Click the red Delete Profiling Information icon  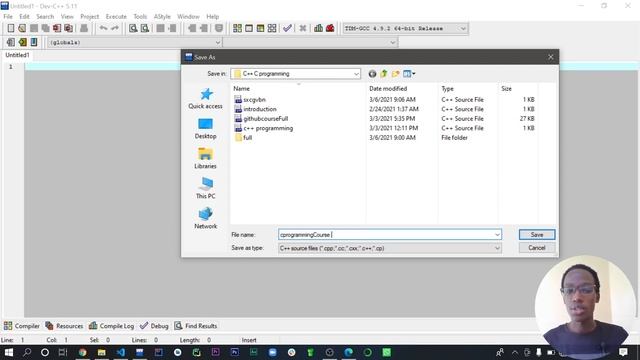330,28
